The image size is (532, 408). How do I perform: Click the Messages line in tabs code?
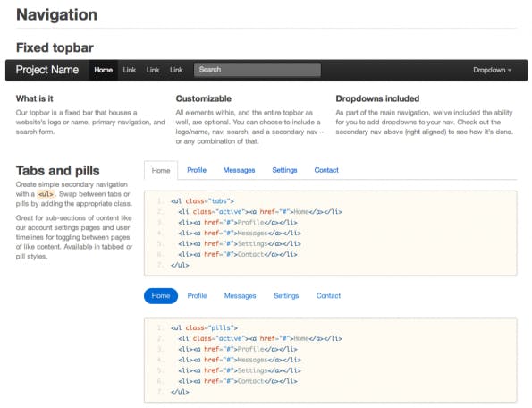tap(240, 234)
